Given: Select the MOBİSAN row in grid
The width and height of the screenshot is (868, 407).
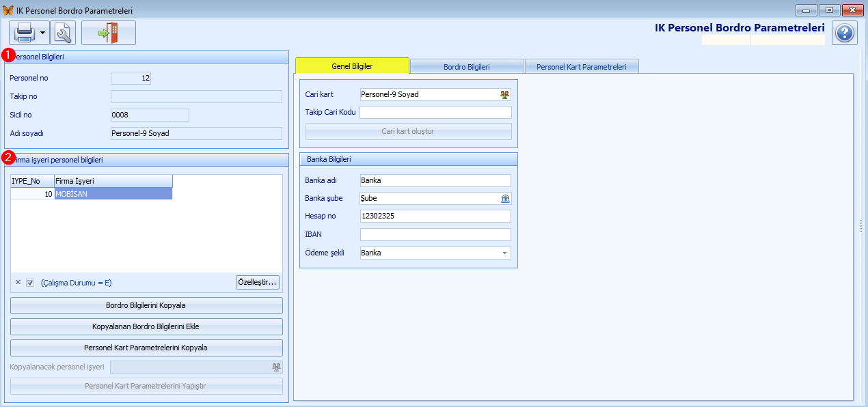Looking at the screenshot, I should click(113, 194).
